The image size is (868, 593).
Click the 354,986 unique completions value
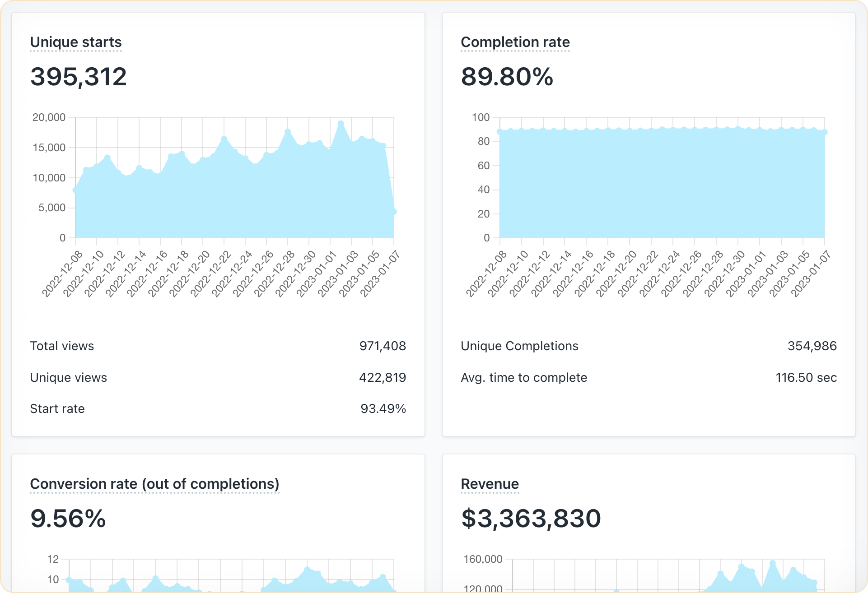coord(812,346)
